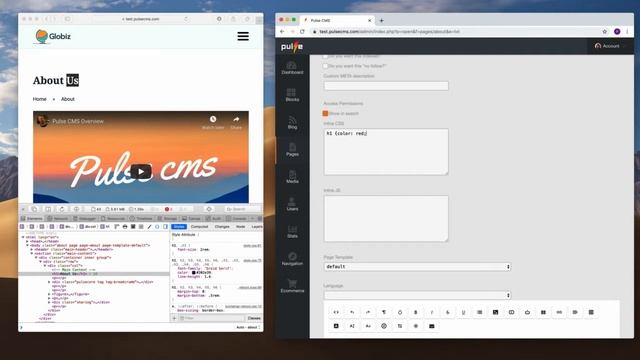Open a new Chrome tab
This screenshot has width=640, height=360.
point(382,20)
